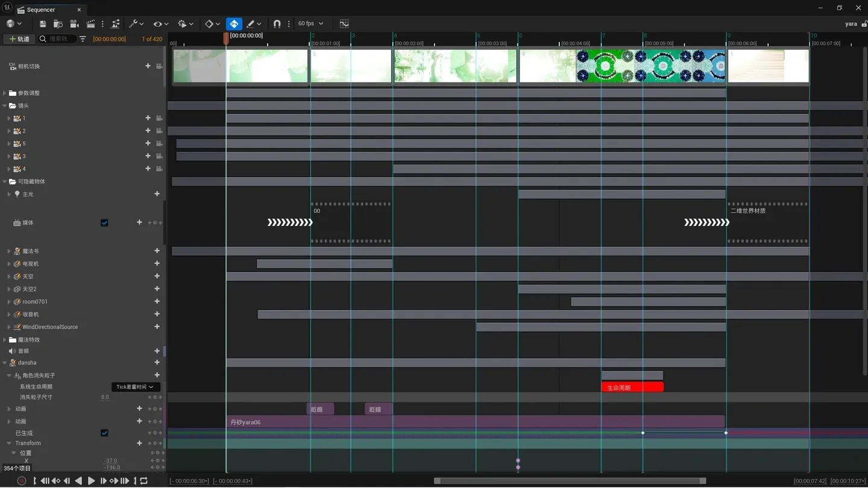
Task: Open the Sequencer actions wrench menu
Action: tap(136, 24)
